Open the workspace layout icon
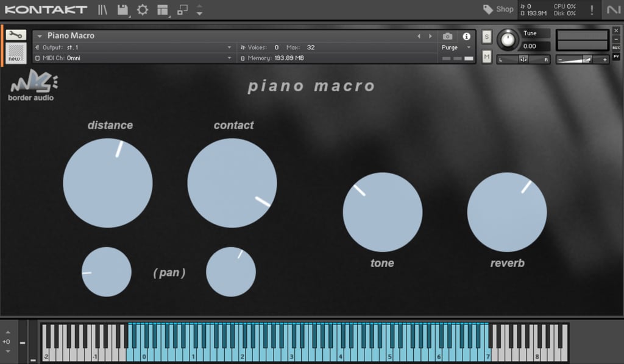 (x=162, y=10)
